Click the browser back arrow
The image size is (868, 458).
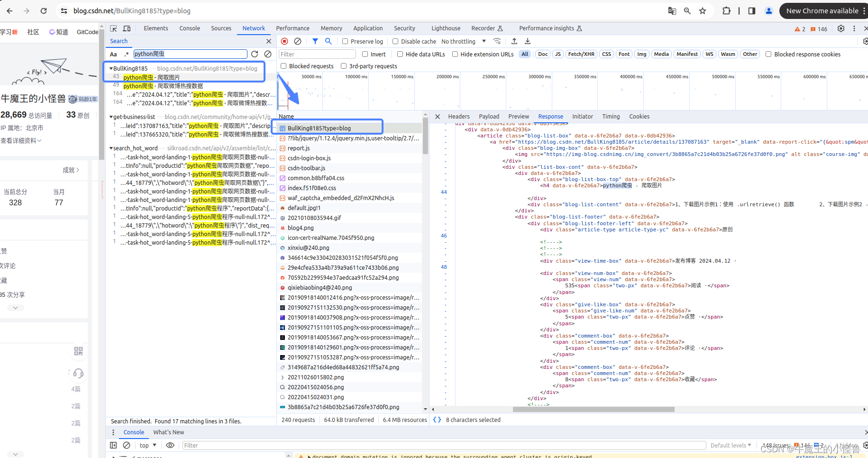point(10,10)
